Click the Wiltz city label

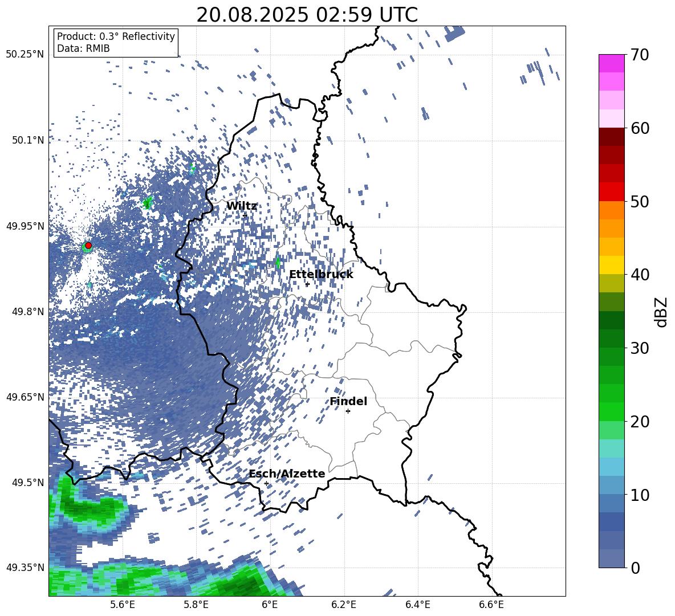242,206
